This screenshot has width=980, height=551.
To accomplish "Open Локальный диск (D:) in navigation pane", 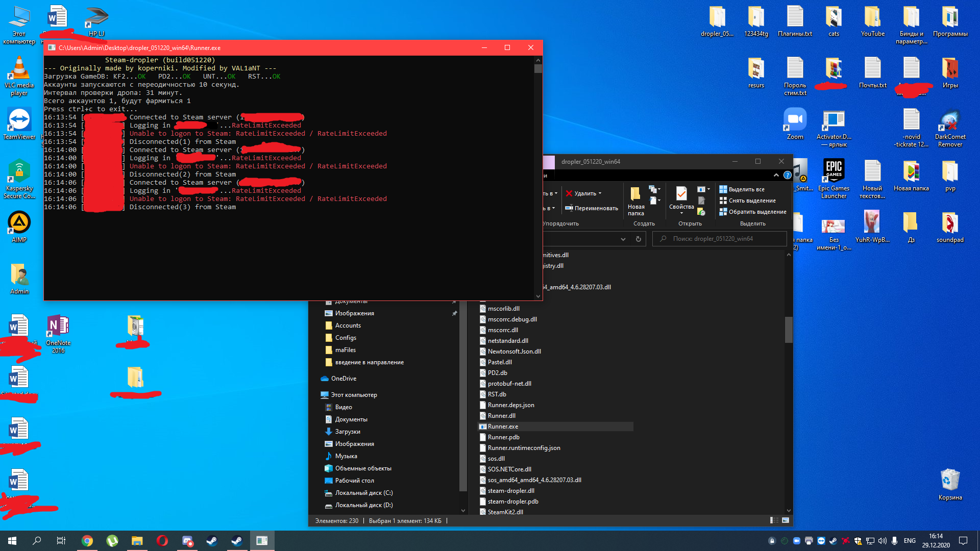I will [x=359, y=505].
